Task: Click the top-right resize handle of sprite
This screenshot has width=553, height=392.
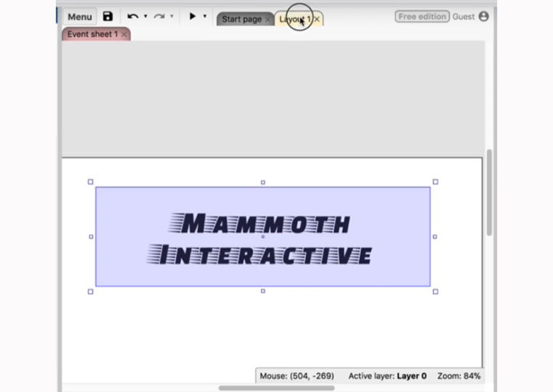Action: (435, 182)
